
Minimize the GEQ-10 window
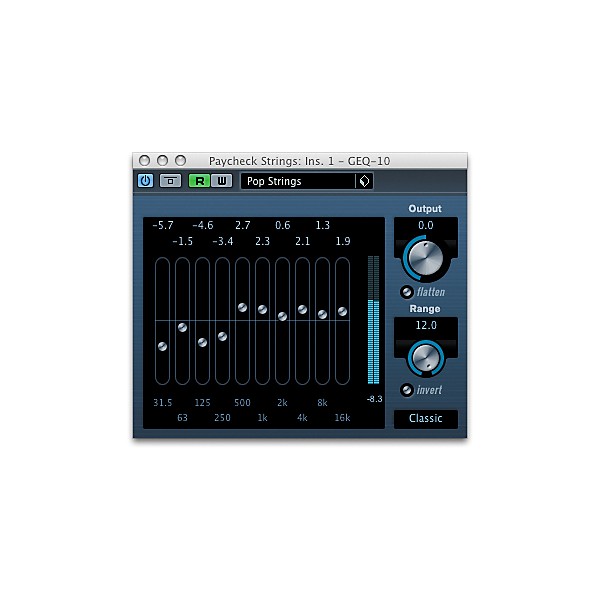[x=162, y=161]
